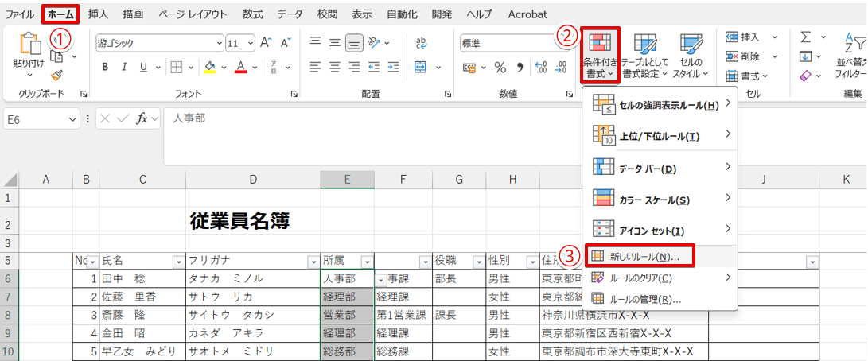This screenshot has height=361, width=868.
Task: Open セルの強調表示ルール submenu
Action: 660,103
